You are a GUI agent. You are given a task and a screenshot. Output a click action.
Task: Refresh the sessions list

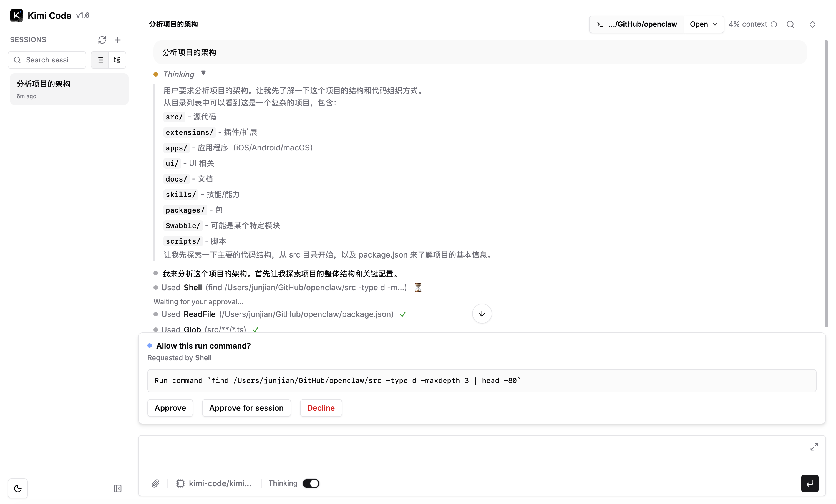(x=102, y=40)
